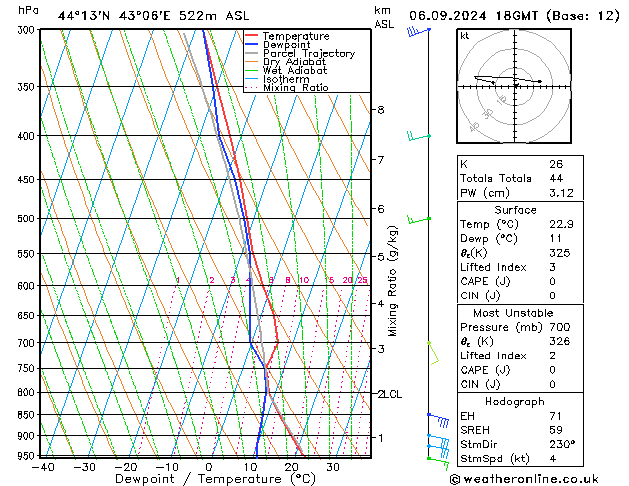The height and width of the screenshot is (486, 629).
Task: Click the blue Dewpoint line swatch in legend
Action: click(251, 44)
